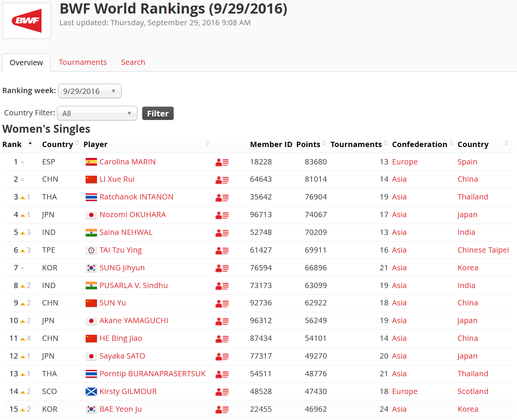Open Asia confederation link in LI Xue Rui row
Image resolution: width=517 pixels, height=420 pixels.
pos(399,179)
